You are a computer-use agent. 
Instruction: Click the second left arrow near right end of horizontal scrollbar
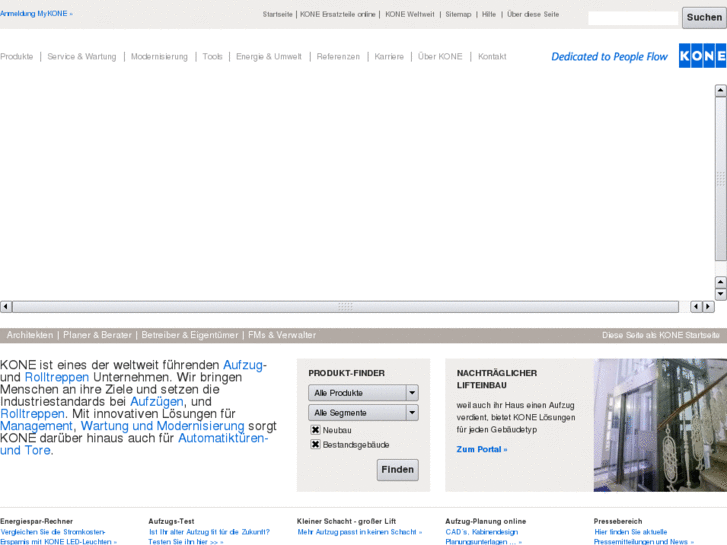pyautogui.click(x=696, y=307)
